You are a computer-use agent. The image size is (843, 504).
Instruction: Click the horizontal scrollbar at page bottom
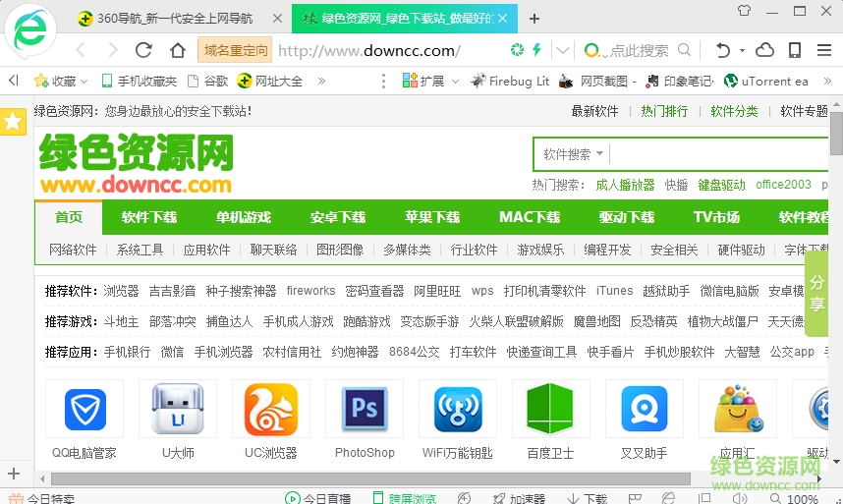coord(373,478)
